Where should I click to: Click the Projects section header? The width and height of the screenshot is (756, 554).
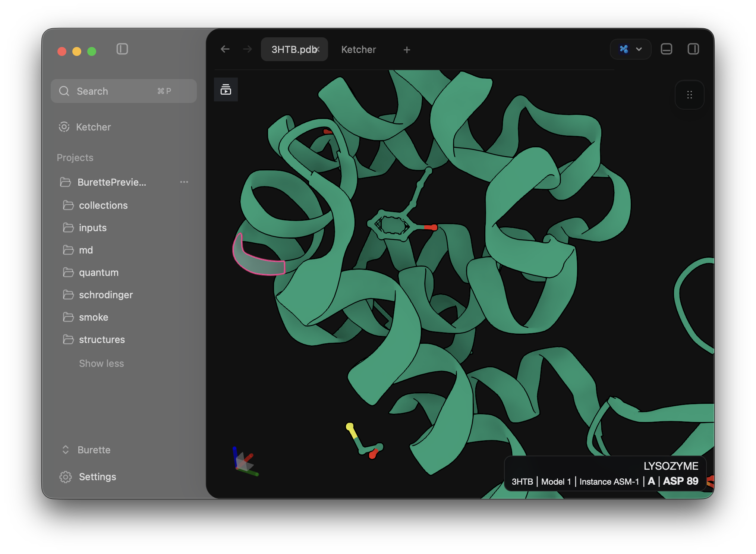[x=75, y=158]
